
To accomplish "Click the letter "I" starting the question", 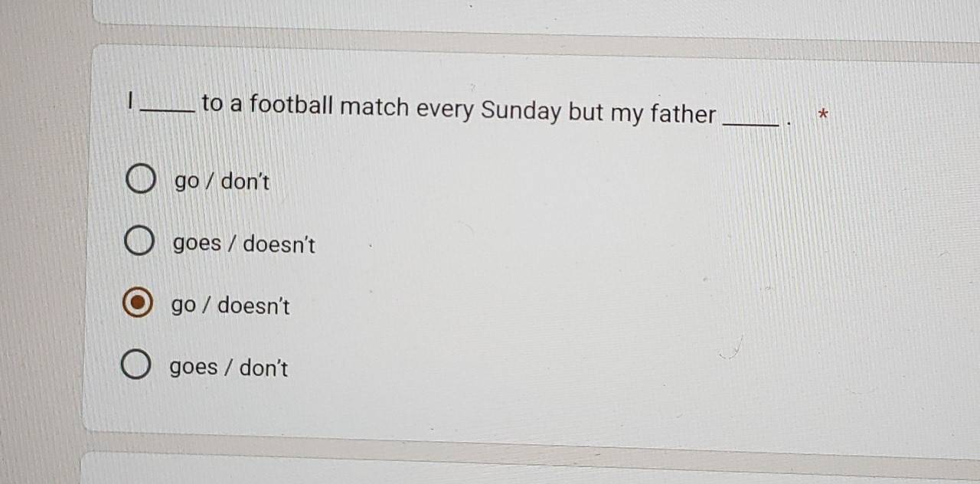I will (132, 100).
